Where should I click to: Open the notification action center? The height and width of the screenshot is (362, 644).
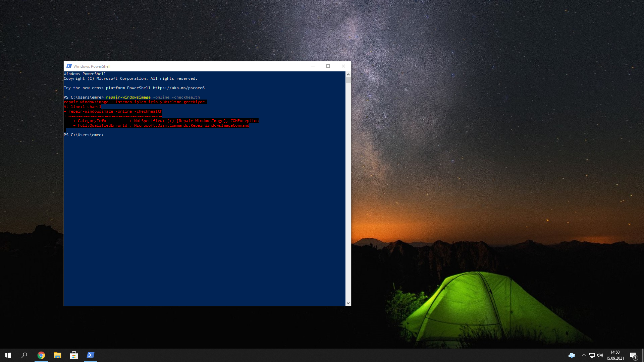(x=633, y=356)
